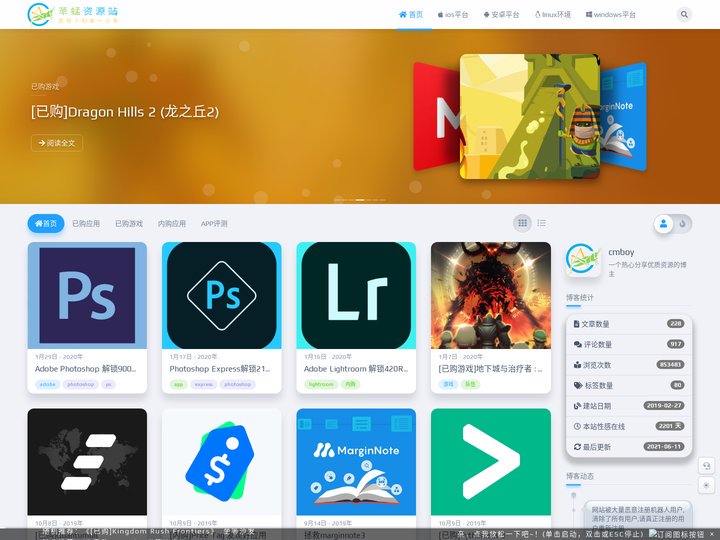Open the MarginNote card in second row
This screenshot has width=720, height=540.
click(x=356, y=462)
